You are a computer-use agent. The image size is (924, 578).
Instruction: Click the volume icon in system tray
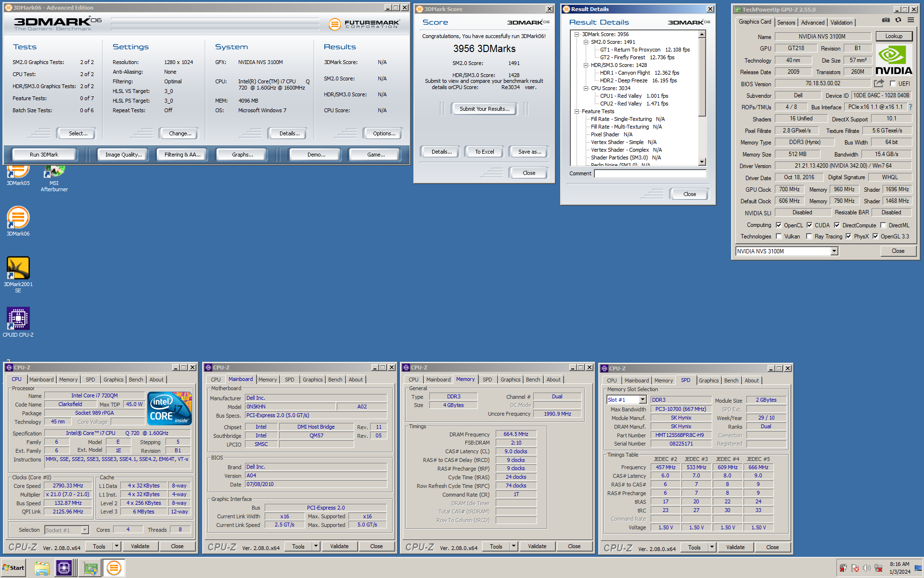click(867, 568)
